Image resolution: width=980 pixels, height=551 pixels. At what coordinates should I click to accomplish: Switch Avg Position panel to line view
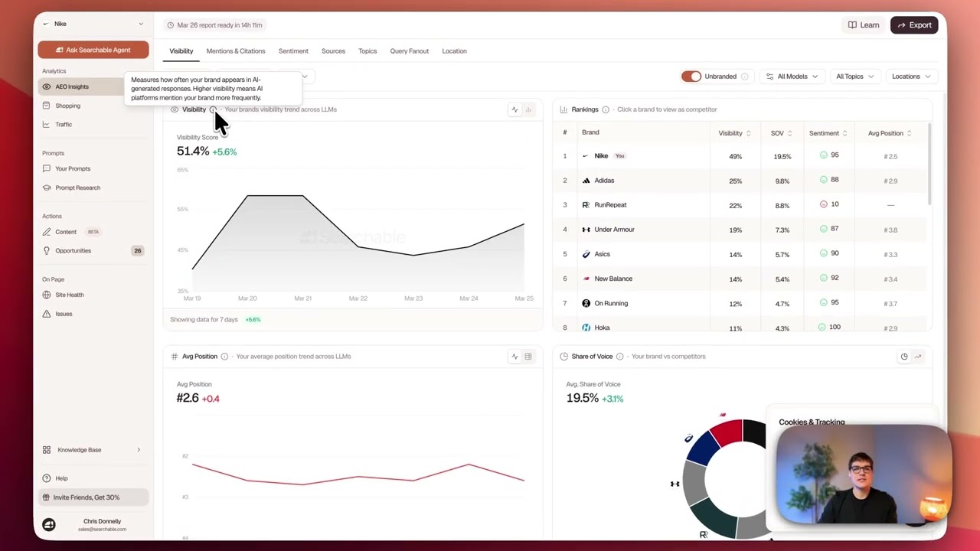pyautogui.click(x=514, y=357)
